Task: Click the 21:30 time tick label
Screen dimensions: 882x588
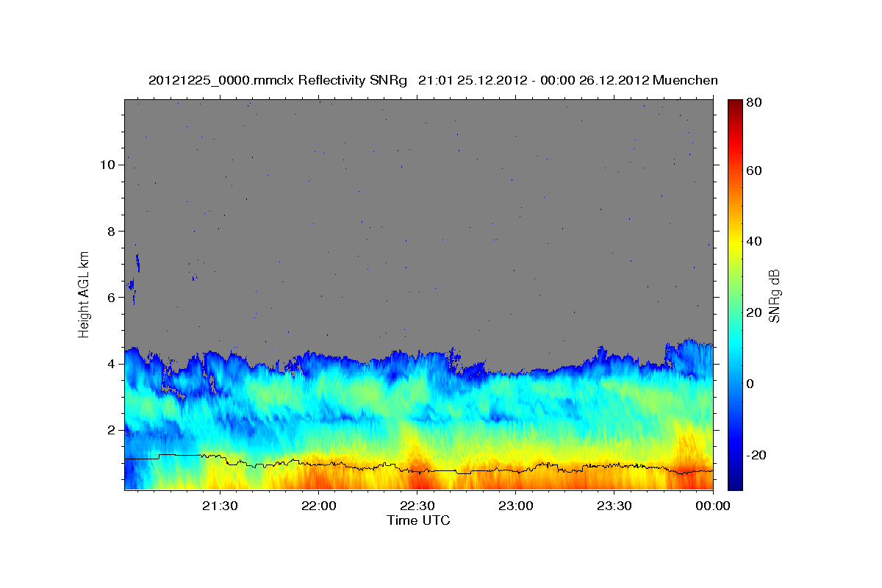Action: [x=220, y=506]
